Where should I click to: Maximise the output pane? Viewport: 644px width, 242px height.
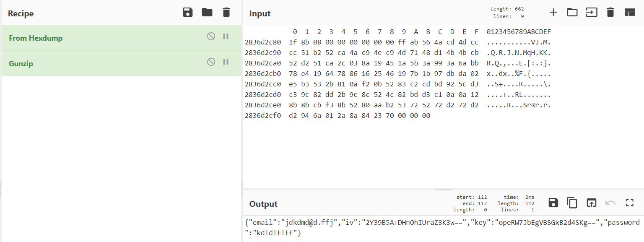point(629,203)
